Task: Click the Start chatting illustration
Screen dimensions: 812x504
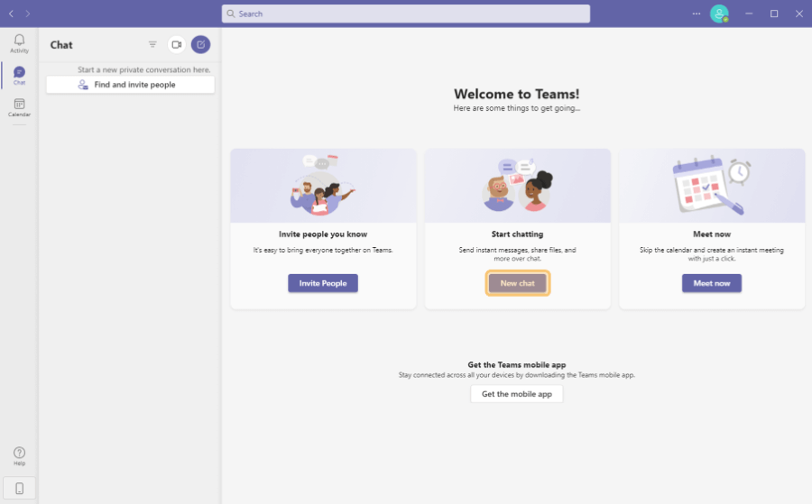Action: [x=517, y=185]
